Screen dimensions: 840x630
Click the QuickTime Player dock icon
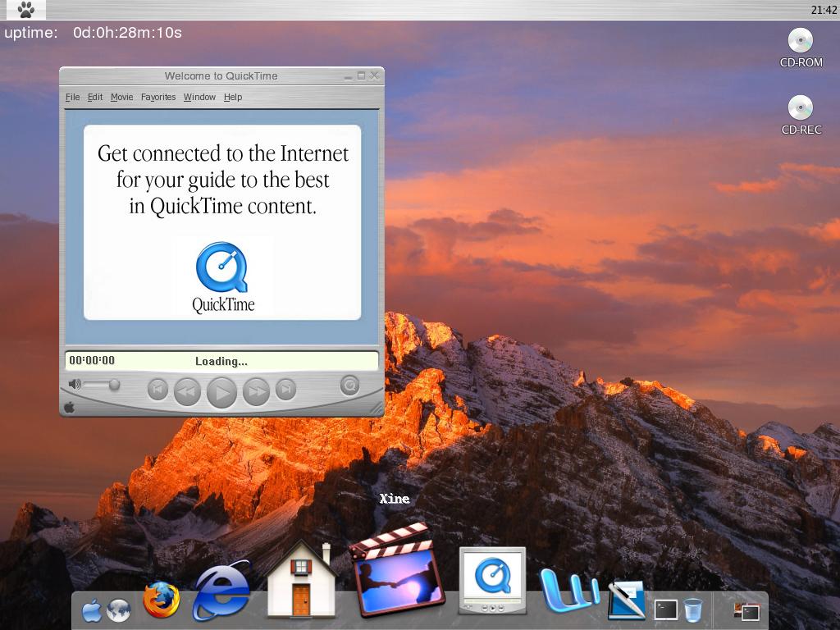click(x=492, y=581)
